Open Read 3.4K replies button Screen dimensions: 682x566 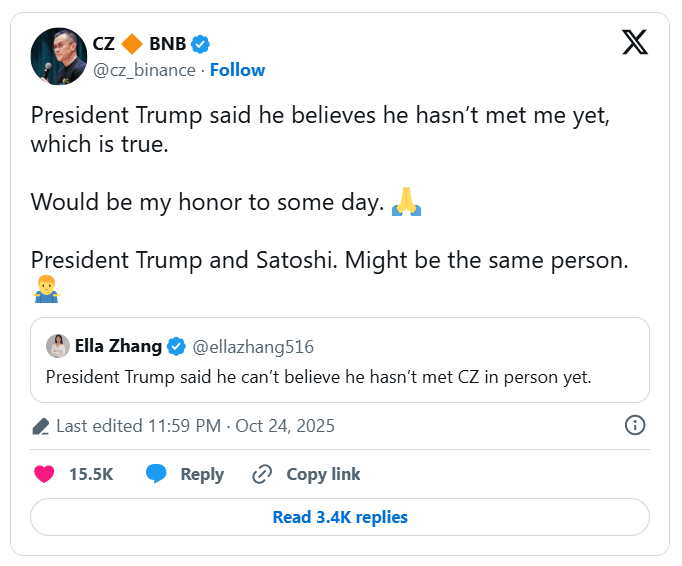click(340, 517)
